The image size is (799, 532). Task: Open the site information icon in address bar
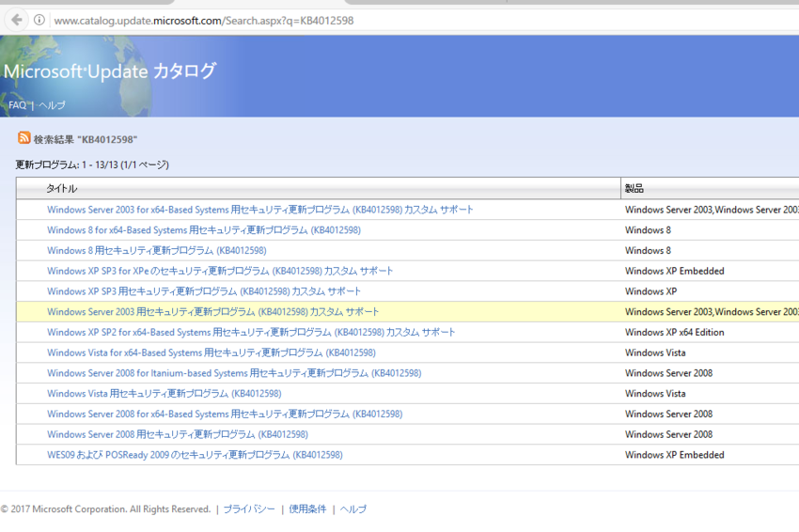coord(39,21)
